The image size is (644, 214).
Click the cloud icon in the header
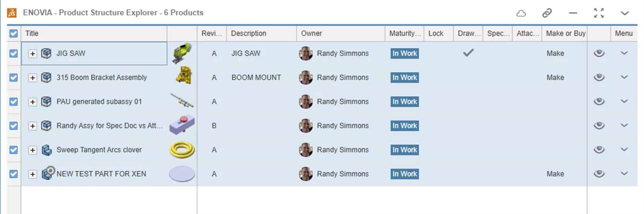tap(521, 13)
